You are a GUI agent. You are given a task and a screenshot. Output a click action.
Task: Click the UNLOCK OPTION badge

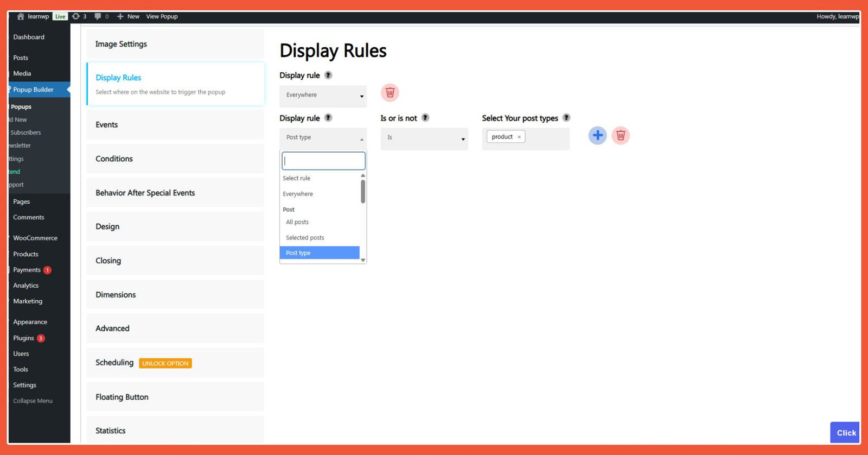[165, 363]
